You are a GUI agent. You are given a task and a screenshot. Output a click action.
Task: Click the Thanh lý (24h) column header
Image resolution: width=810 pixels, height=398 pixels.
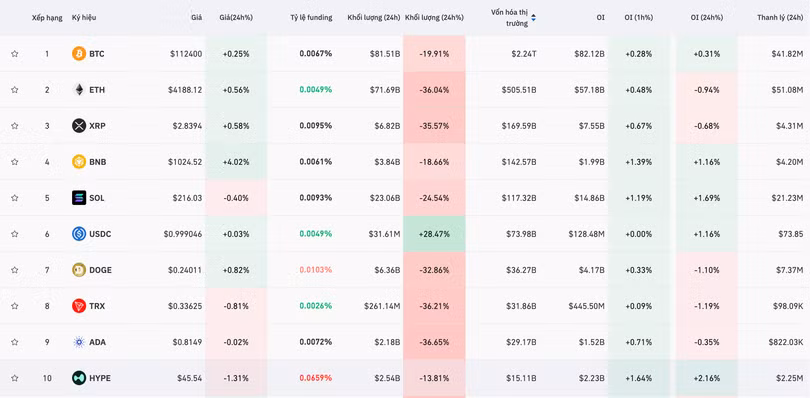pyautogui.click(x=780, y=17)
